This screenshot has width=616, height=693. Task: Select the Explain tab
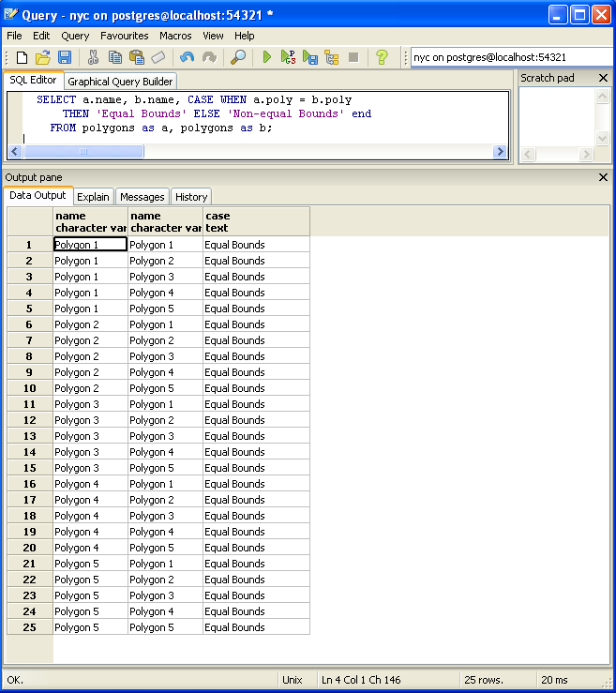tap(93, 197)
